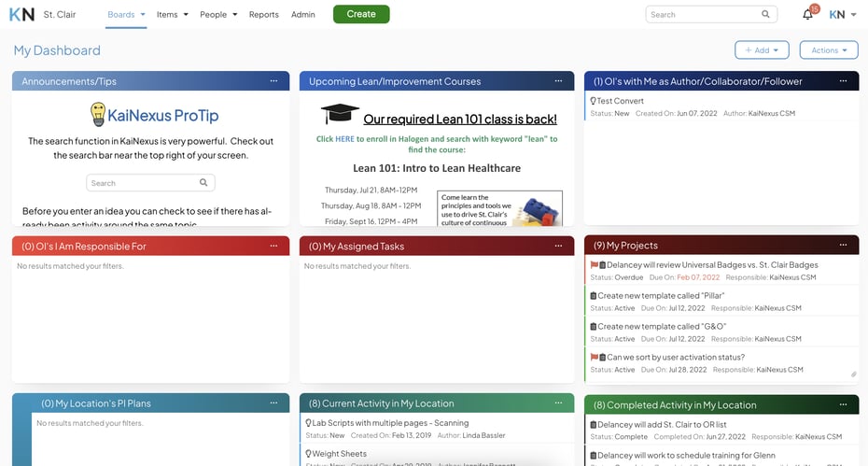Click 'Lean 101: Intro to Lean Healthcare' heading

[x=437, y=168]
